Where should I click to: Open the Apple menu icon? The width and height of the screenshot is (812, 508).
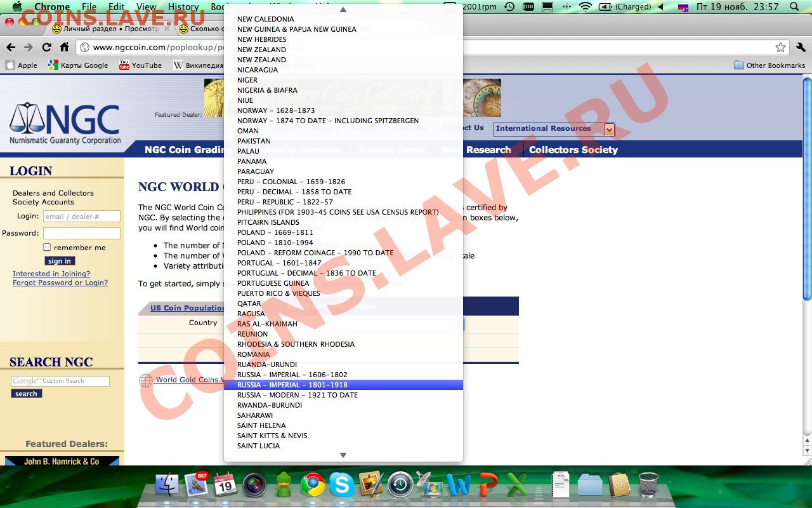point(17,7)
